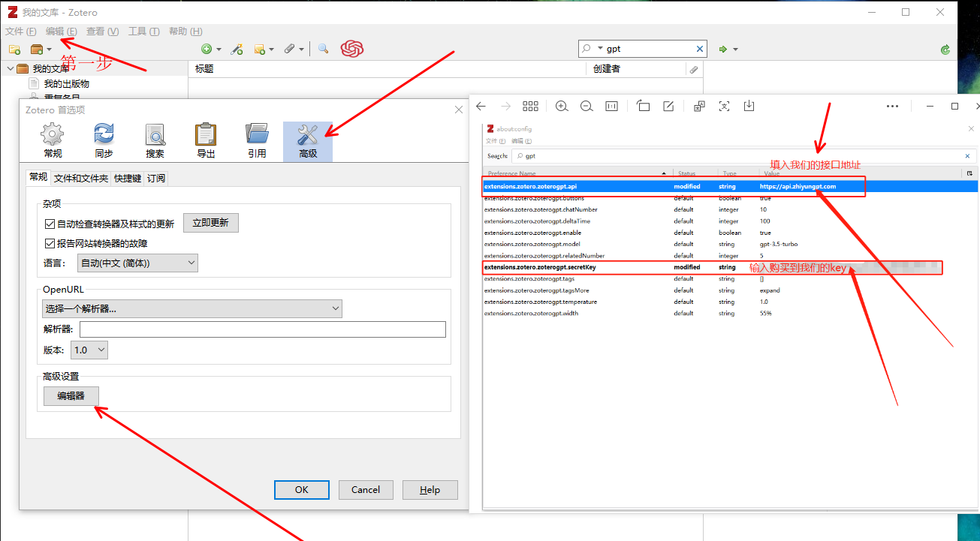Open the version 1.0 dropdown
Viewport: 980px width, 541px height.
pos(89,350)
